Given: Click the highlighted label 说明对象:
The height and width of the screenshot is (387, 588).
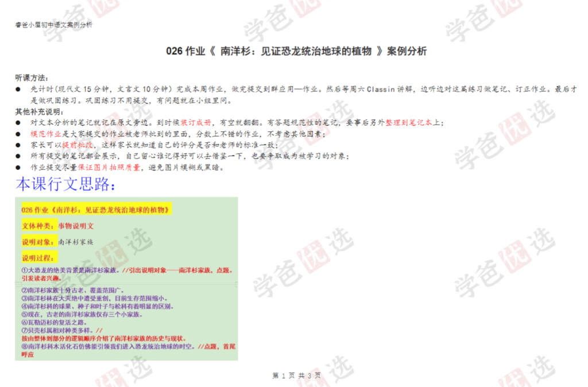Looking at the screenshot, I should [x=38, y=242].
